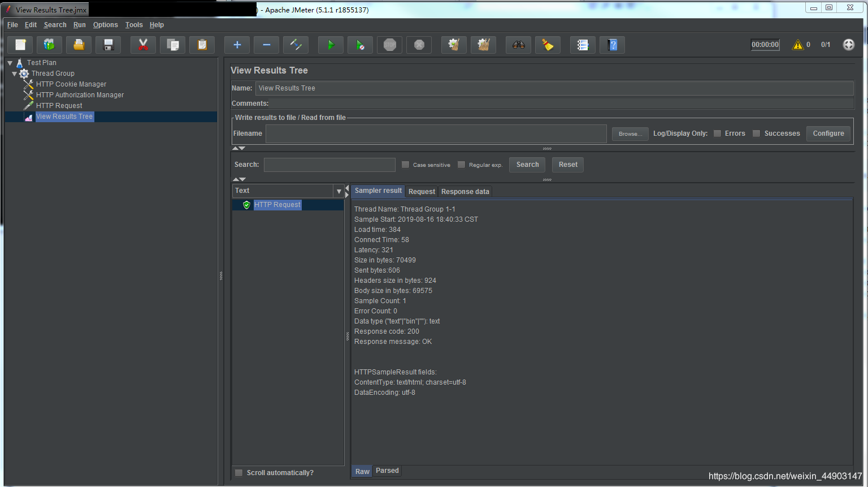Click the Name field containing View Results Tree

pyautogui.click(x=554, y=88)
